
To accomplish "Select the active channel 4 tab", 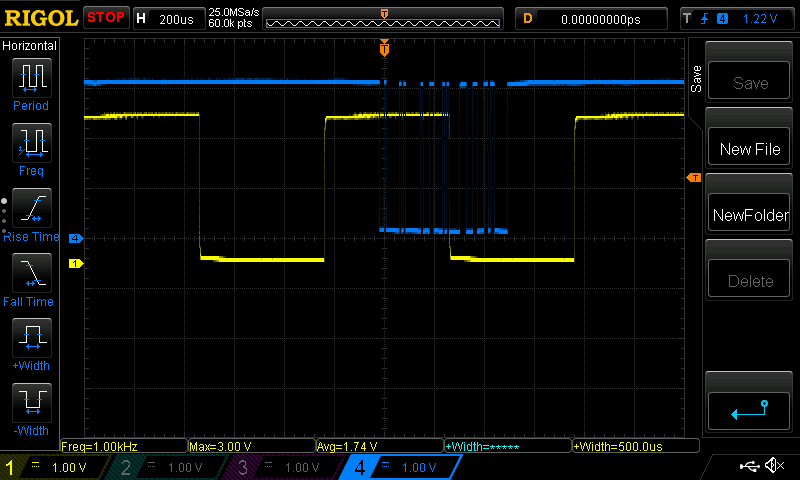I will (401, 467).
